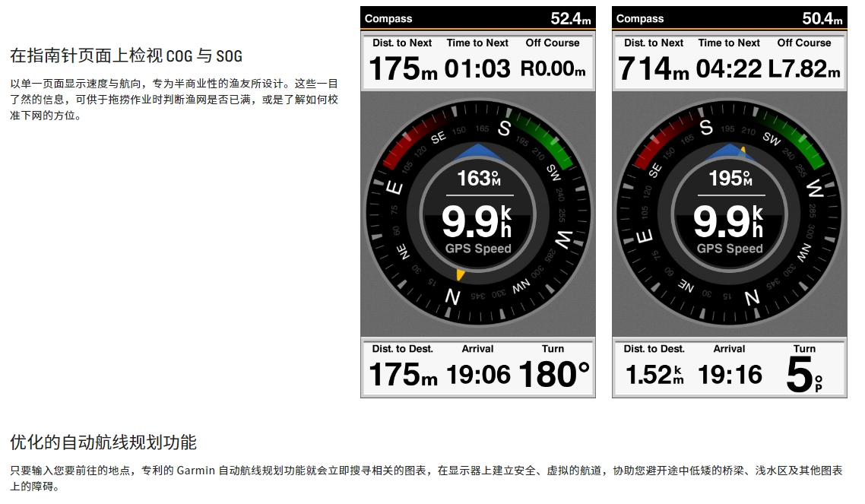Click the Time to Next 04:22 field
Screen dimensions: 865x504
[729, 61]
